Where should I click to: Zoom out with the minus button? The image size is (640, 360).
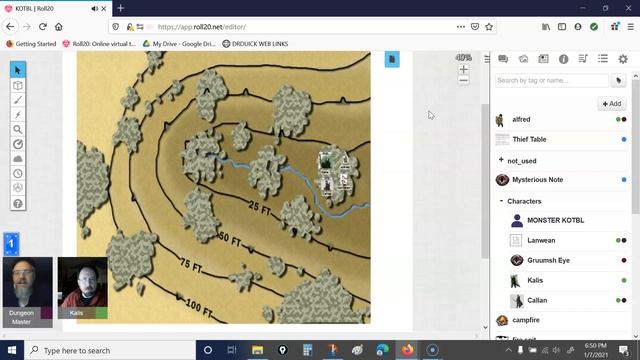pyautogui.click(x=463, y=81)
